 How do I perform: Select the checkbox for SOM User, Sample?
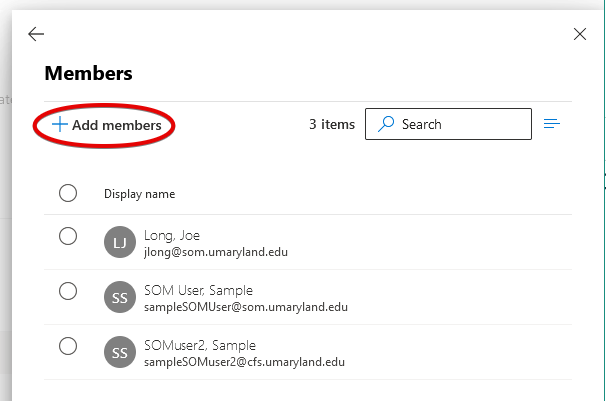pyautogui.click(x=68, y=291)
